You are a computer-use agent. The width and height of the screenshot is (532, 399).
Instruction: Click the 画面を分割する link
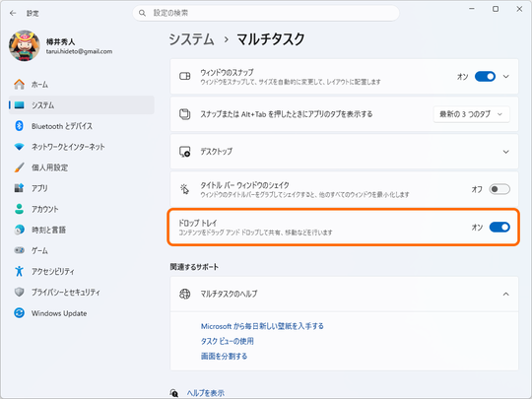(224, 356)
